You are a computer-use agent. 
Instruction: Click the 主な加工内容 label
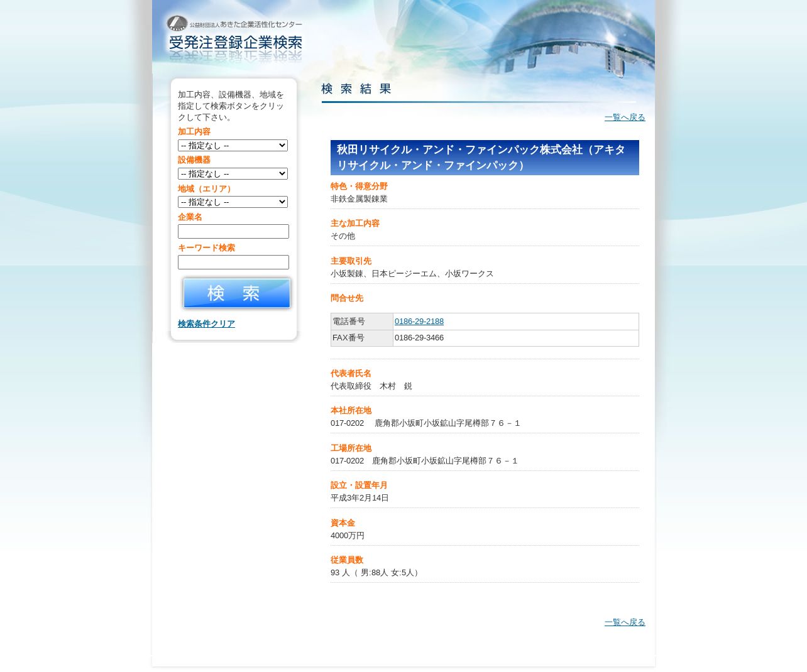pyautogui.click(x=355, y=224)
